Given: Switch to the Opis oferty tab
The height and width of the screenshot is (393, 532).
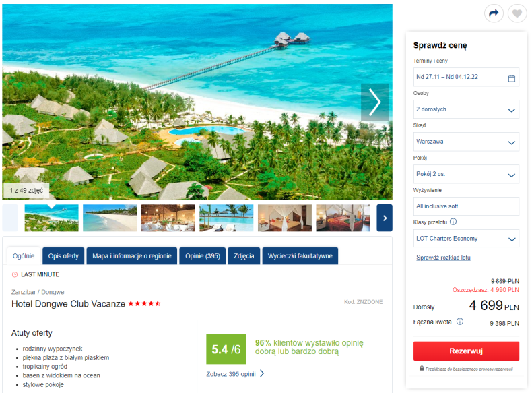Looking at the screenshot, I should pyautogui.click(x=63, y=255).
